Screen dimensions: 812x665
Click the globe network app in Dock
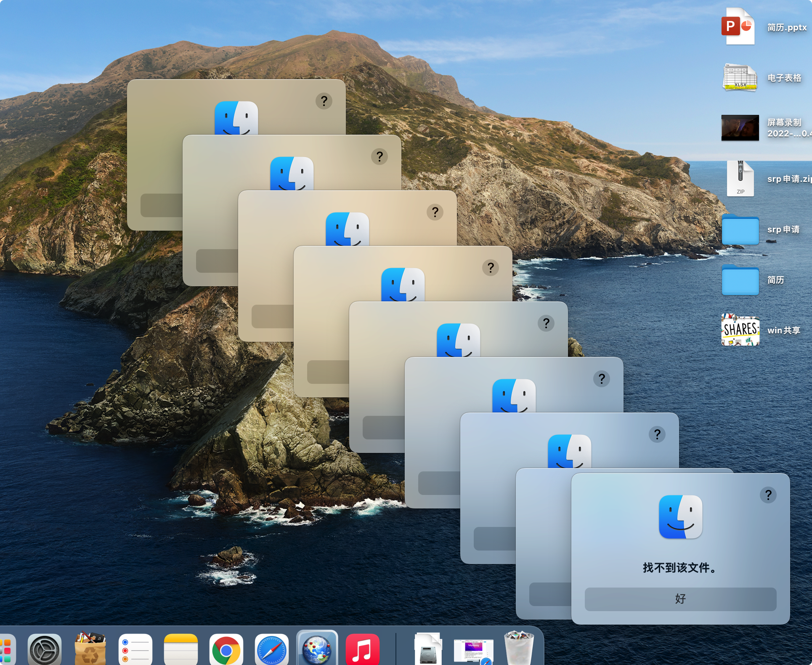317,649
